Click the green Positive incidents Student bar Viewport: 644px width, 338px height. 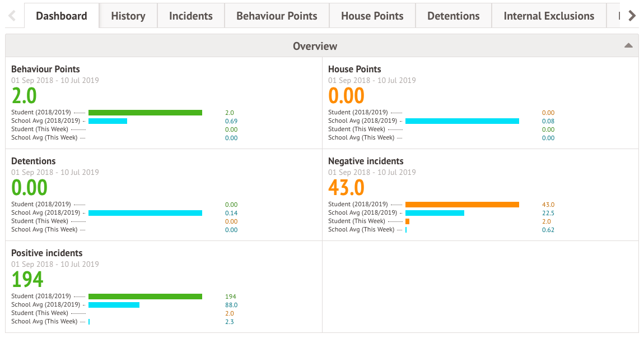click(x=144, y=296)
